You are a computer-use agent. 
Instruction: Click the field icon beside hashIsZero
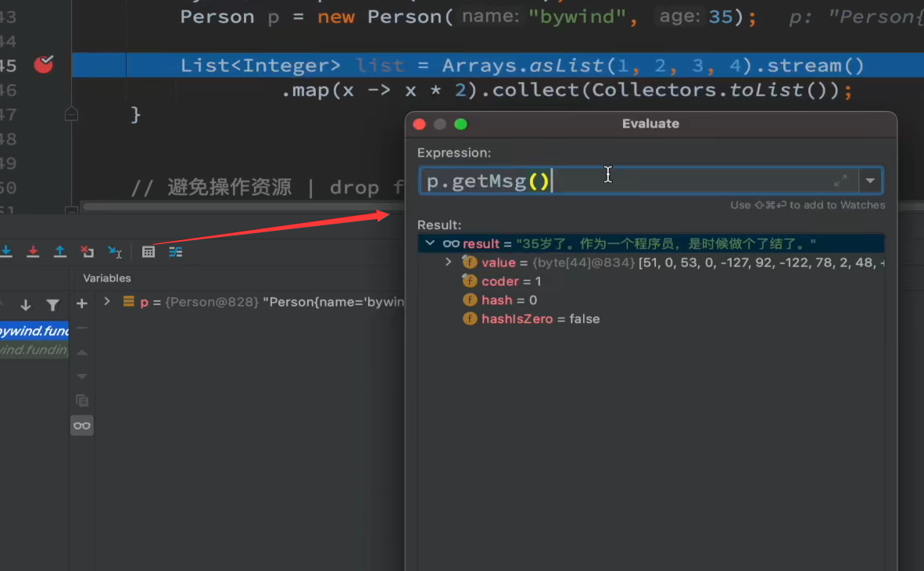[x=470, y=318]
